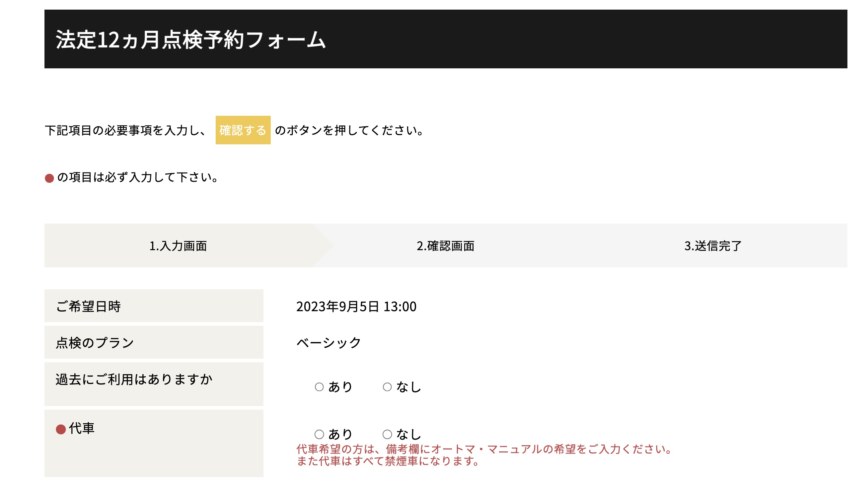Click the ベーシック plan value
The height and width of the screenshot is (491, 868).
329,343
